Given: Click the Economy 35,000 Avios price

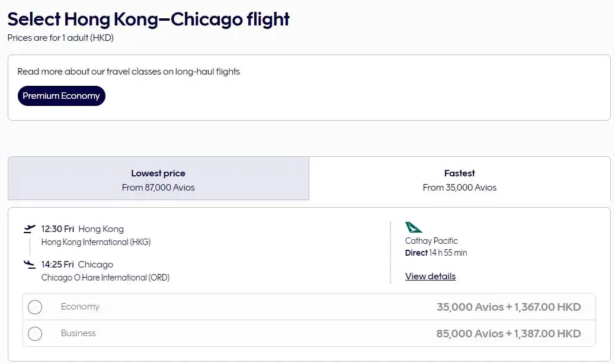Looking at the screenshot, I should click(508, 307).
